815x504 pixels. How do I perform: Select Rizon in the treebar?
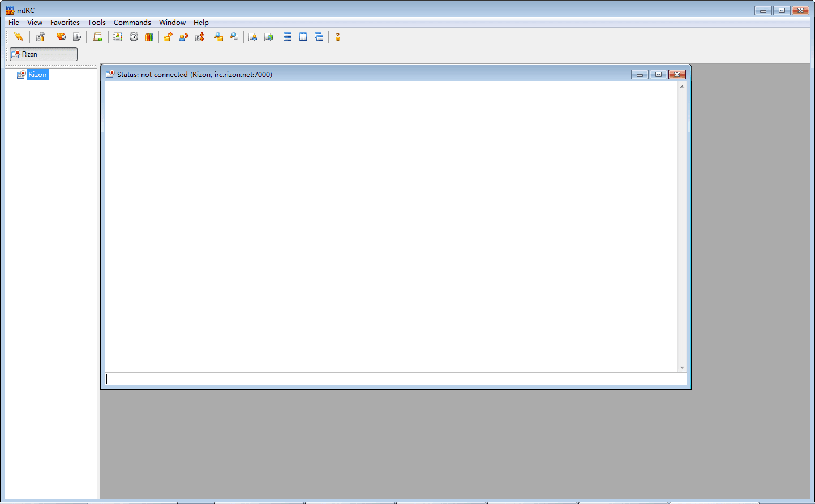point(37,75)
